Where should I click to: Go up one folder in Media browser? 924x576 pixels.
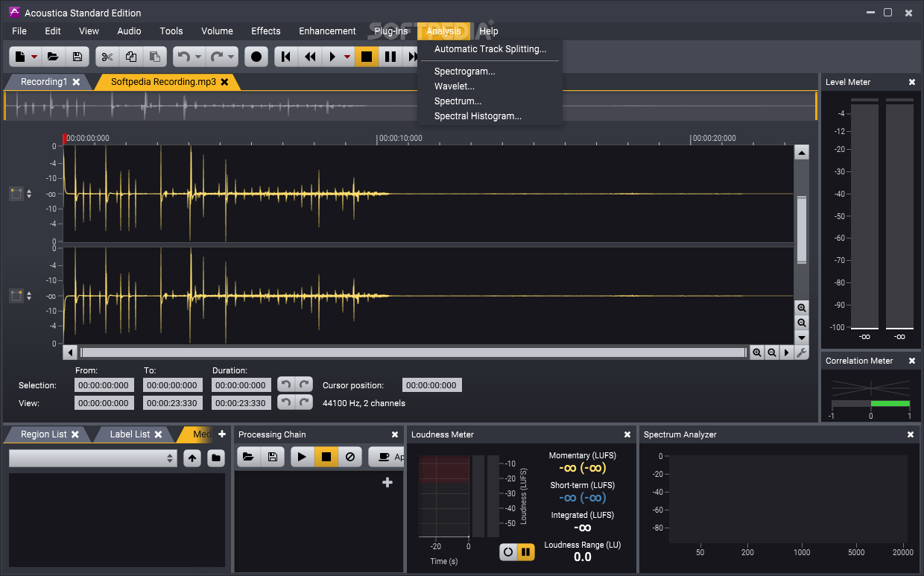[193, 458]
